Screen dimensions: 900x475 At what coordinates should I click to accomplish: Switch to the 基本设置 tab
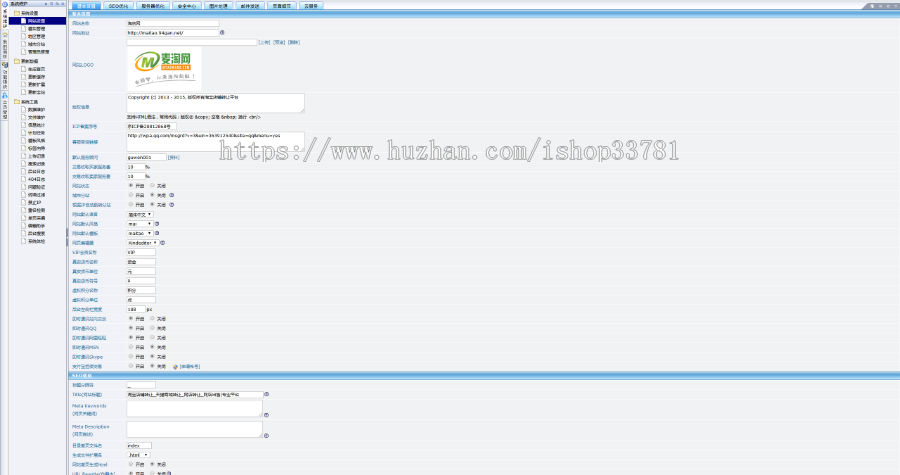(x=86, y=6)
